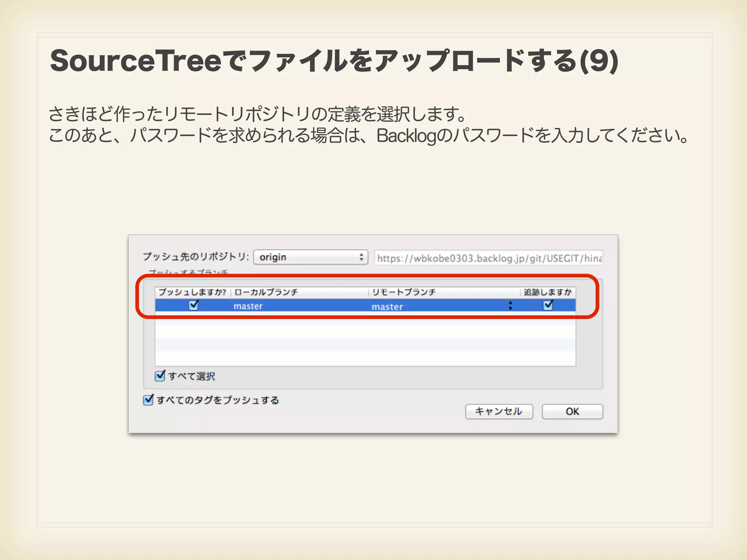Click the SourceTree slide title heading
The width and height of the screenshot is (747, 560).
(334, 61)
